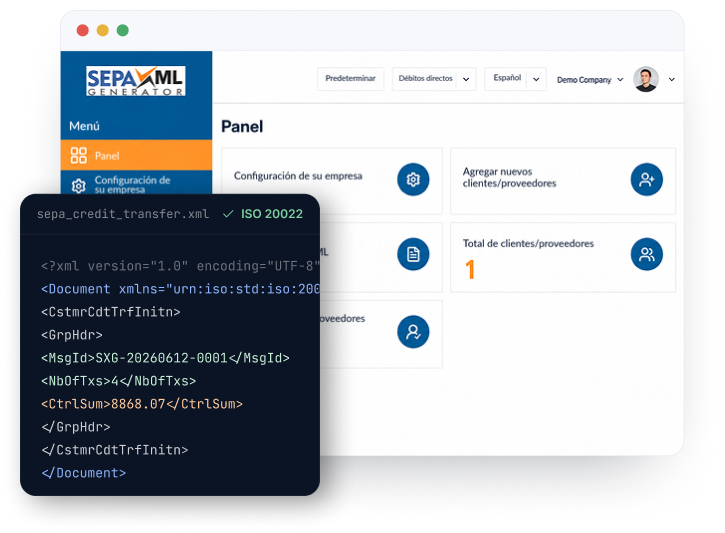The image size is (725, 533).
Task: Click the xml version declaration line
Action: point(180,266)
